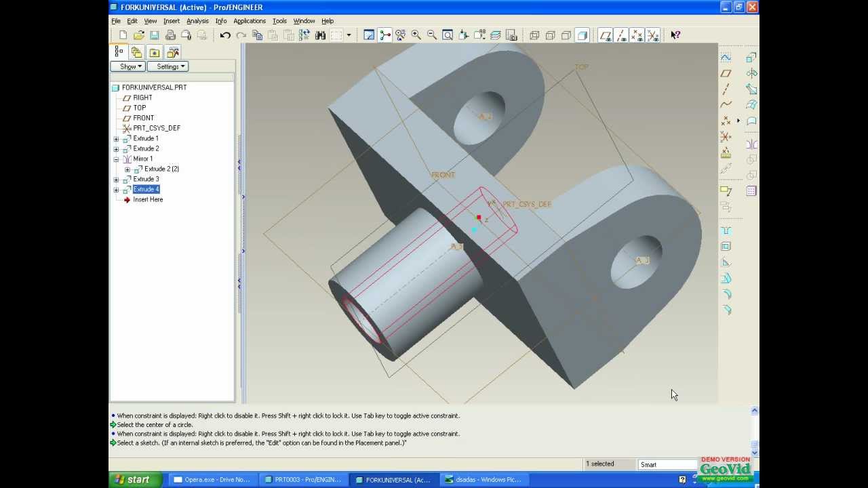Repaint the screen icon
The image size is (868, 488).
[x=369, y=35]
